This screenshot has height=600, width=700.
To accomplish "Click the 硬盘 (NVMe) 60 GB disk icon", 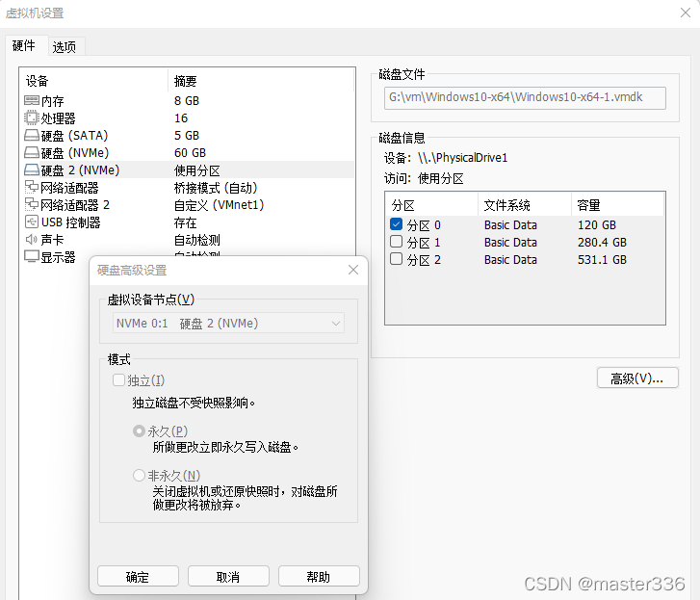I will (x=31, y=153).
